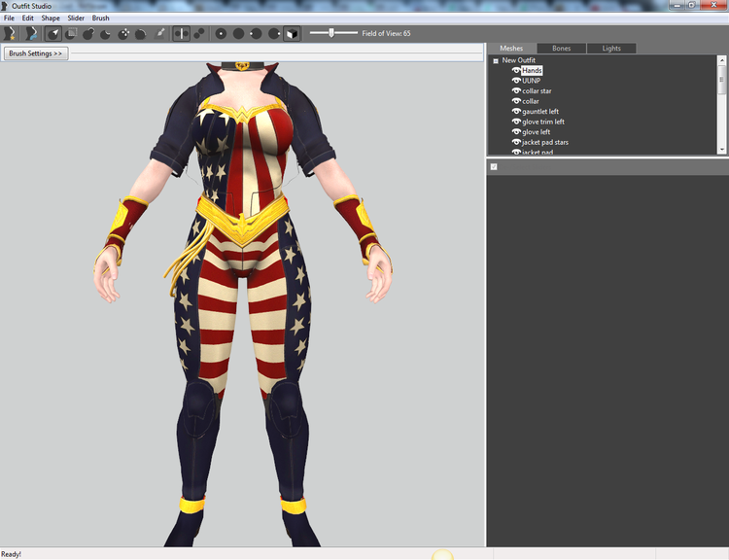Hide the Hands mesh via eye icon
This screenshot has height=560, width=729.
[x=516, y=70]
